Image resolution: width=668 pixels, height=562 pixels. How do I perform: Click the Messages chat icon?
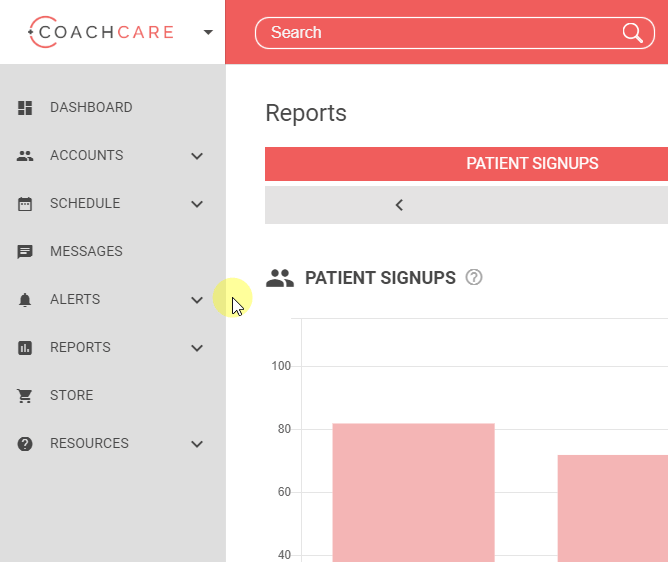(26, 252)
